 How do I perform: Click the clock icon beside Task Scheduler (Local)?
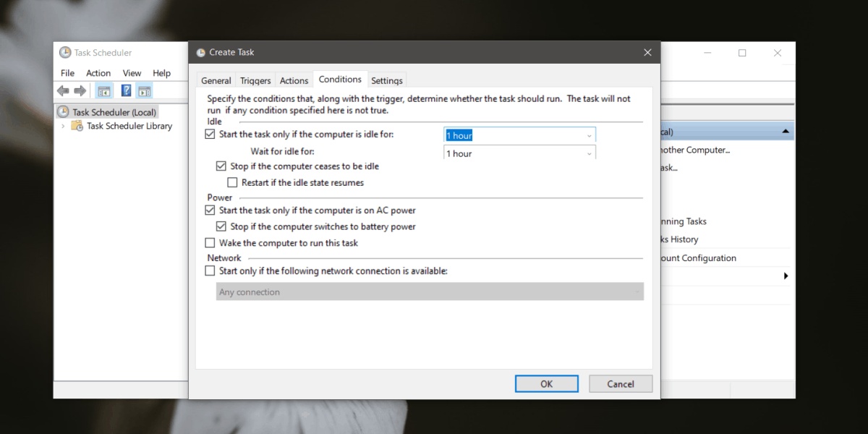(x=64, y=112)
